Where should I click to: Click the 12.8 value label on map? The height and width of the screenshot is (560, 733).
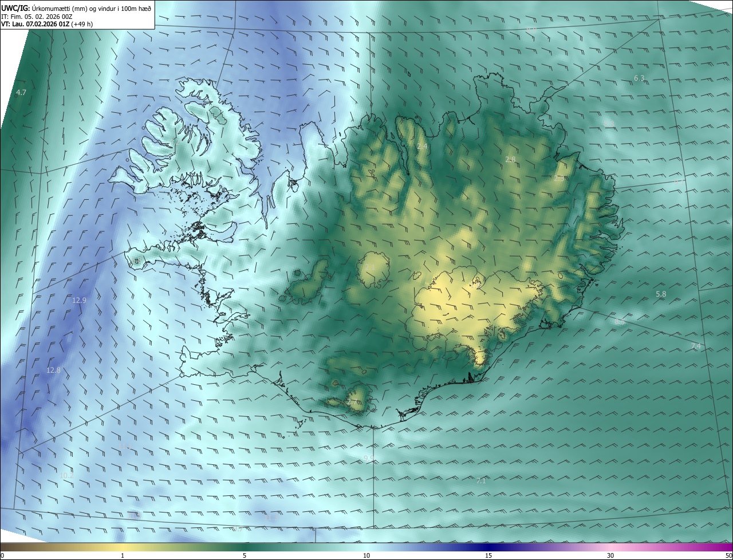(x=53, y=370)
